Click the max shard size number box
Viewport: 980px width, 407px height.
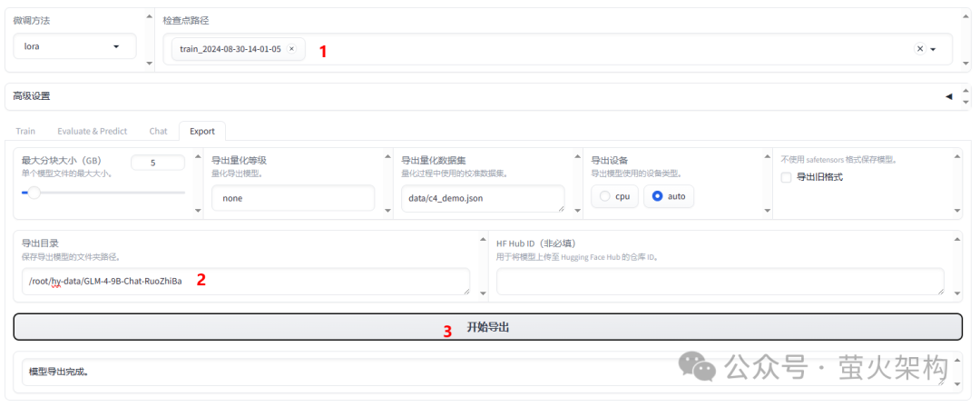coord(158,163)
